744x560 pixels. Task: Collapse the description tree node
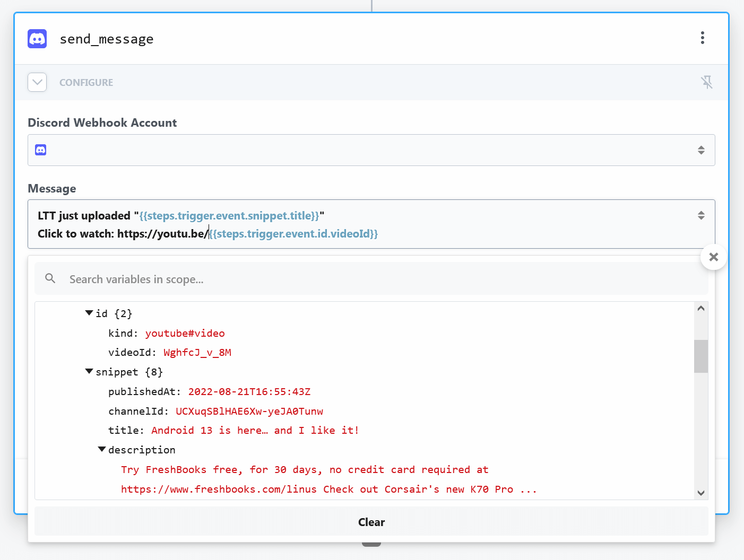pyautogui.click(x=102, y=450)
